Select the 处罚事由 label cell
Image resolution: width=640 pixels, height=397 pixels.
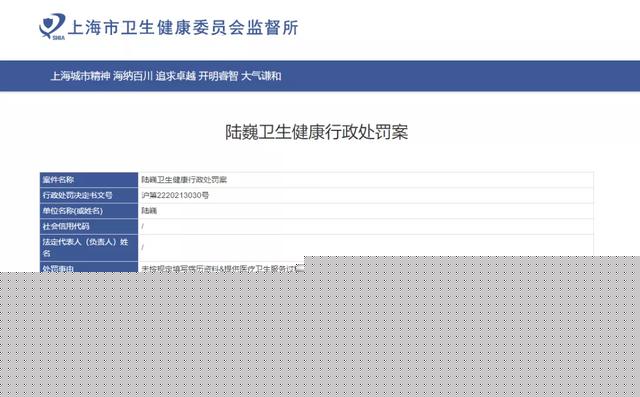(89, 267)
